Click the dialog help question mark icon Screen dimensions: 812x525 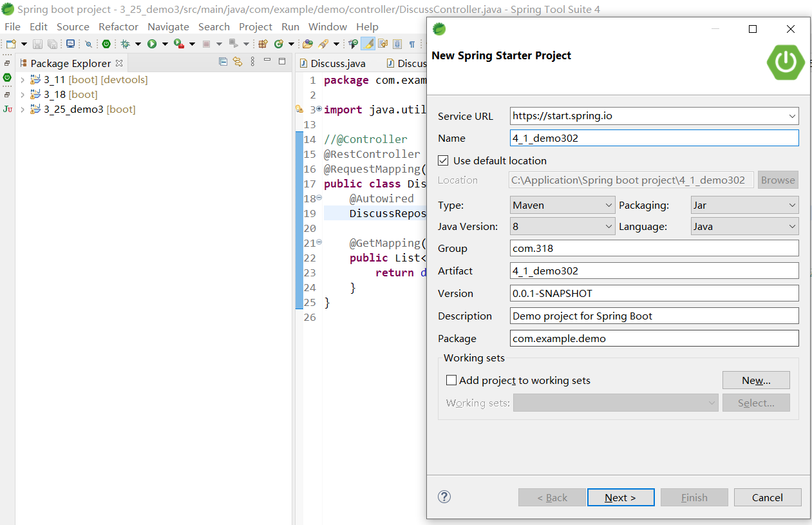pyautogui.click(x=444, y=497)
